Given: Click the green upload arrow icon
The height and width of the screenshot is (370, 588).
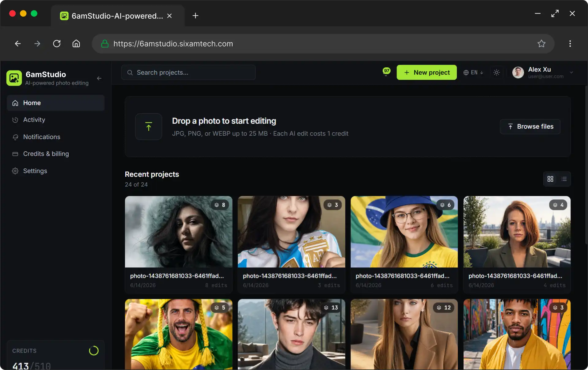Looking at the screenshot, I should [149, 126].
